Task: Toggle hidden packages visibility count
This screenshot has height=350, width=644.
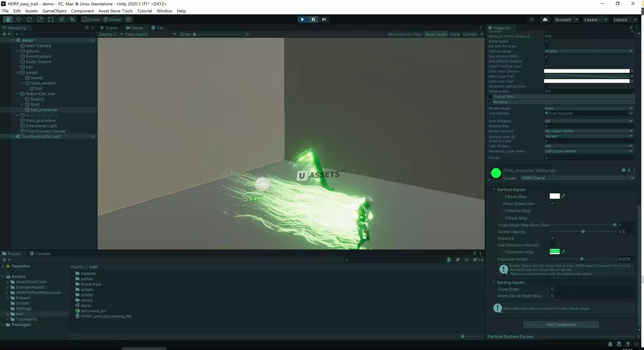Action: (478, 260)
